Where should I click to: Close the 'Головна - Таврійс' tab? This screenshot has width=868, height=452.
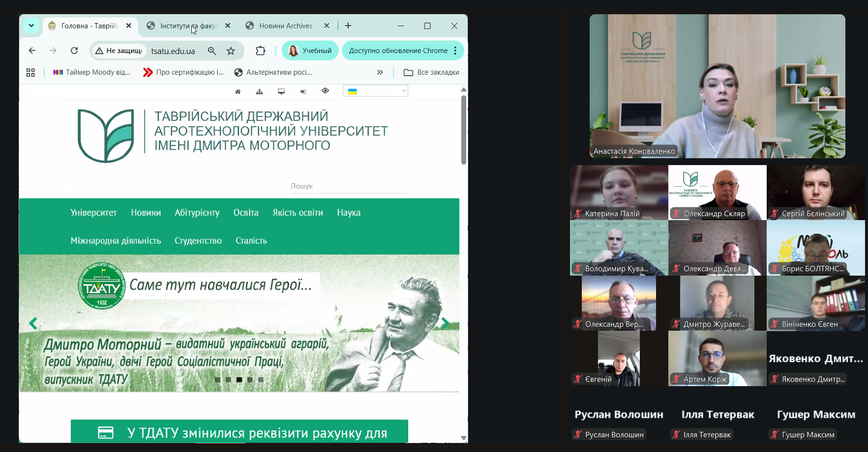pyautogui.click(x=129, y=26)
